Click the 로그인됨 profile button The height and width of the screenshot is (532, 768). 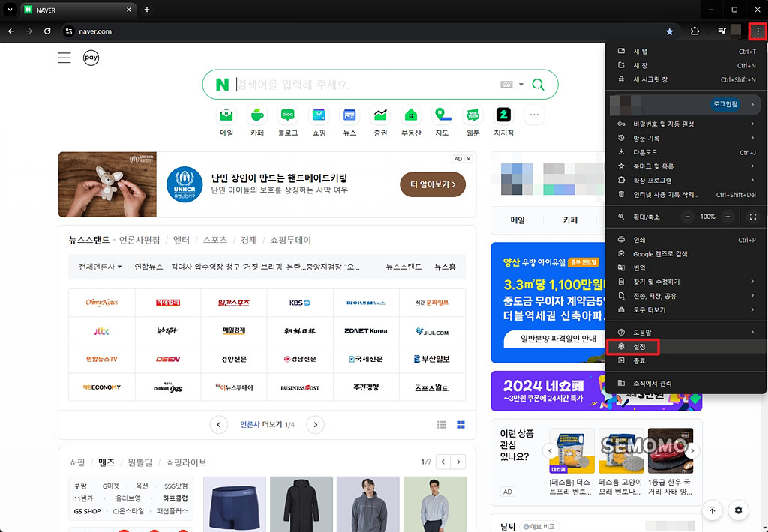(x=725, y=104)
